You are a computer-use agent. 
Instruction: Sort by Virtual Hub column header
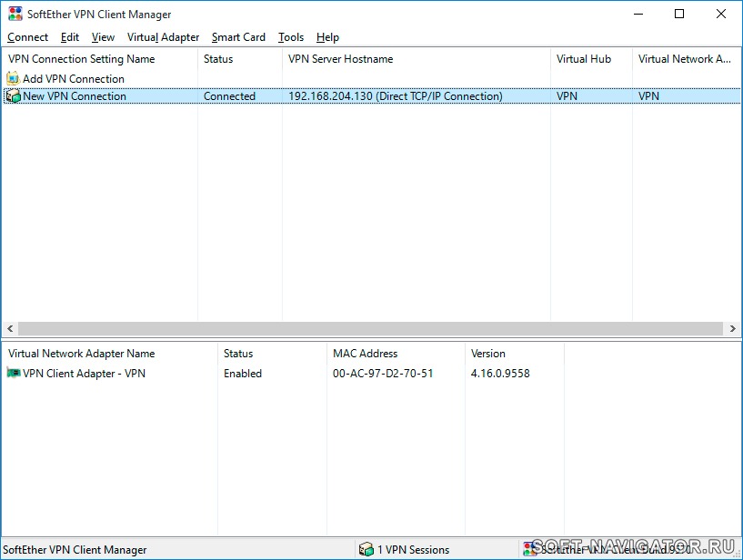591,59
